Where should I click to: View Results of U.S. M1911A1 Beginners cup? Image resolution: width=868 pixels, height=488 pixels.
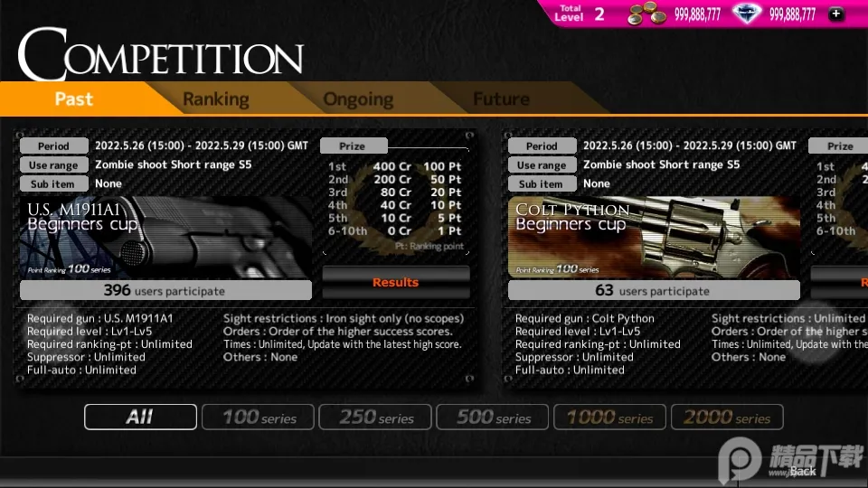click(x=396, y=282)
